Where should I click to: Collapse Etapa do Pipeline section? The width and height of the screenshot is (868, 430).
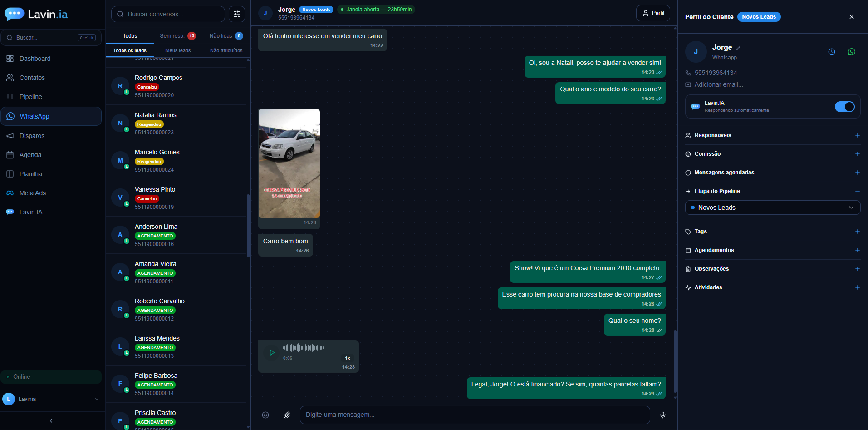click(858, 191)
